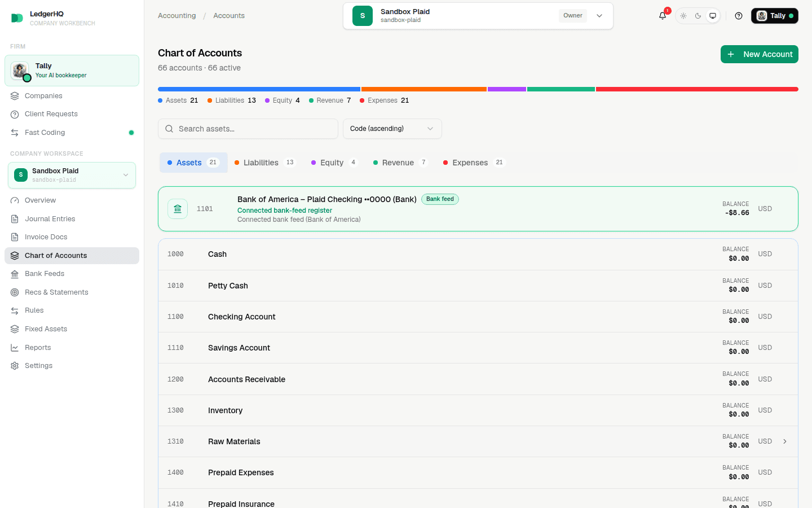Click account code 1300
Viewport: 812px width, 508px height.
pyautogui.click(x=175, y=410)
